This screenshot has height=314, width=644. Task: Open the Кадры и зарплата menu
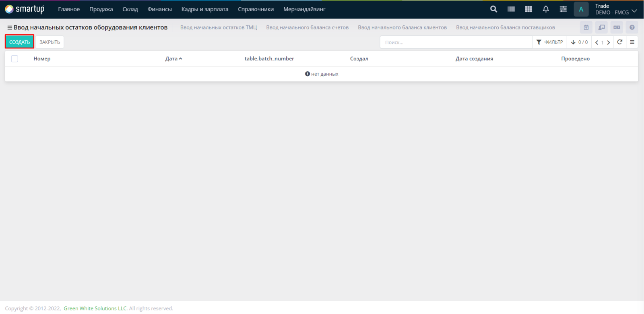[x=205, y=9]
